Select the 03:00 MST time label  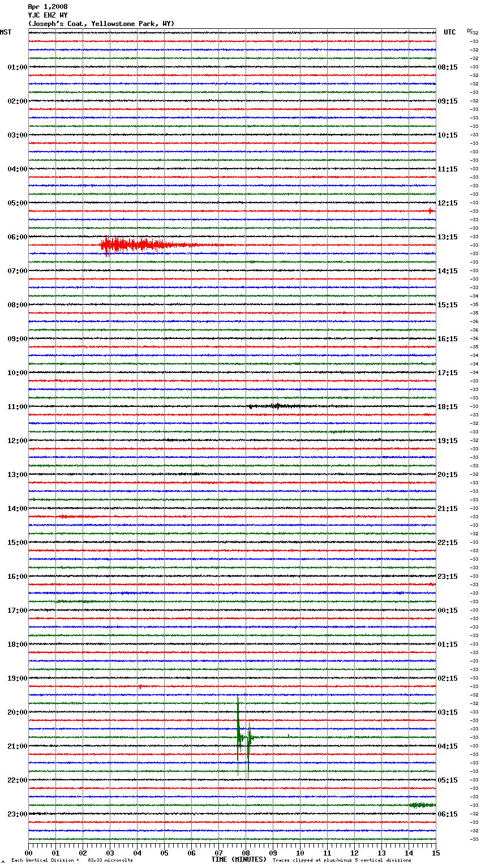click(18, 135)
